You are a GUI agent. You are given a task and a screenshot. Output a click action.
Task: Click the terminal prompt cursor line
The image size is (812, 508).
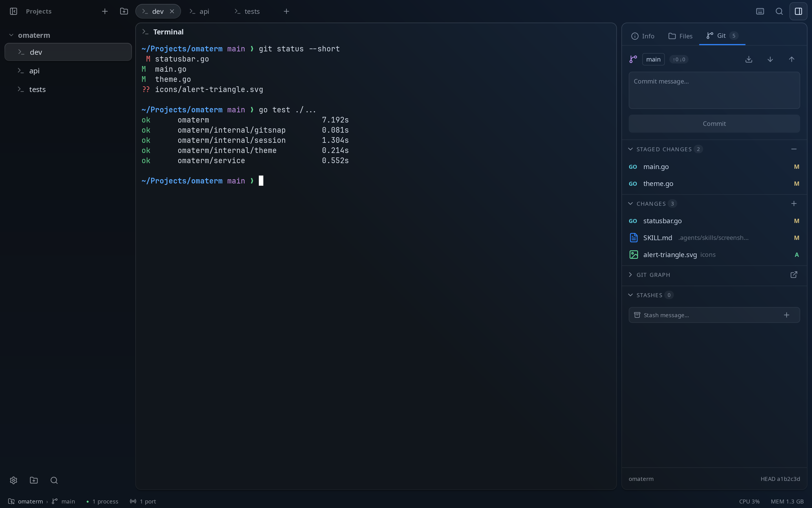coord(202,181)
